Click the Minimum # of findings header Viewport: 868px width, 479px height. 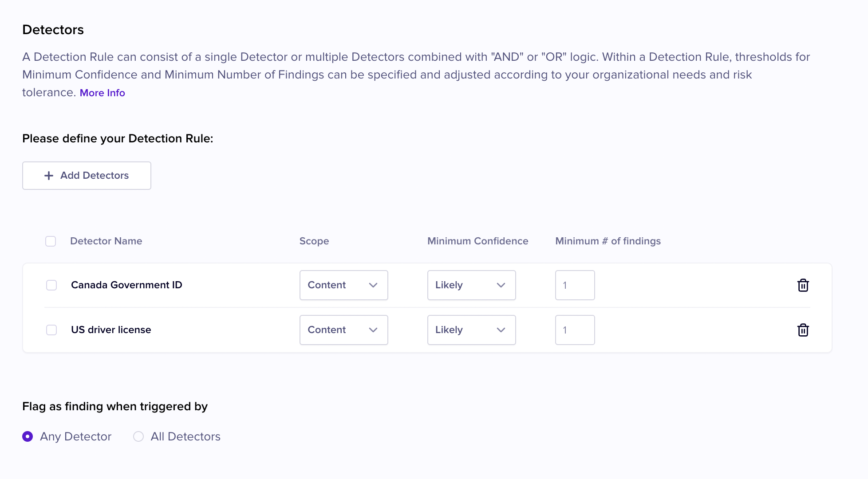[x=608, y=241]
